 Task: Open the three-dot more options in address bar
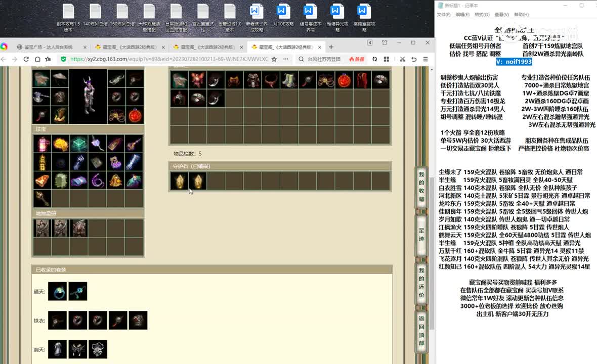pos(285,59)
